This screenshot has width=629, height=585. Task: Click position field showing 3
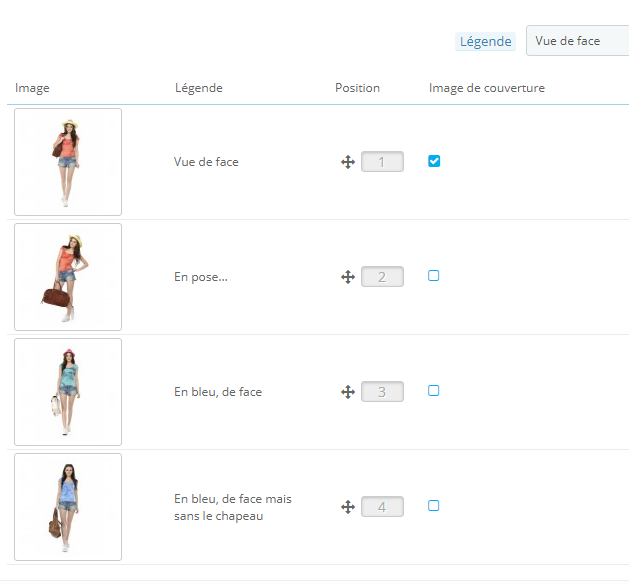coord(382,392)
